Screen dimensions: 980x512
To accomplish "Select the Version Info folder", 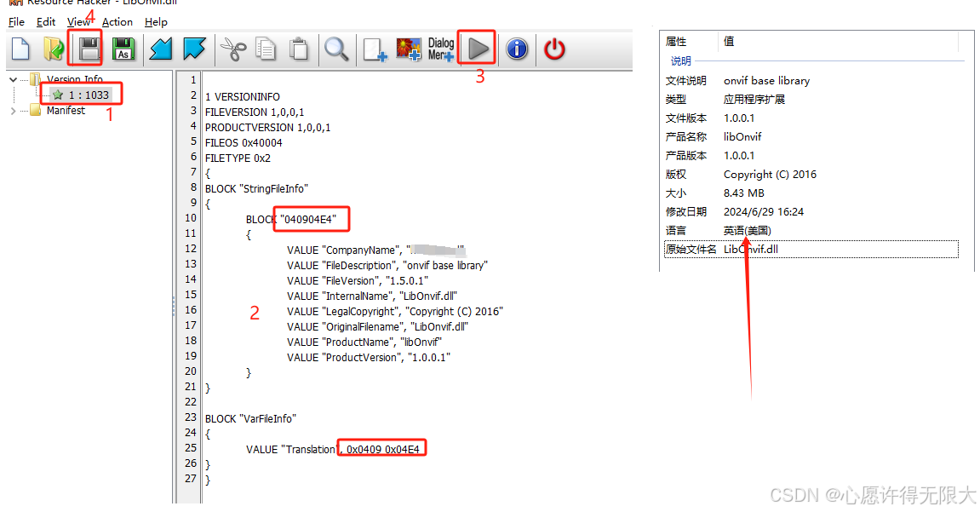I will pos(67,79).
